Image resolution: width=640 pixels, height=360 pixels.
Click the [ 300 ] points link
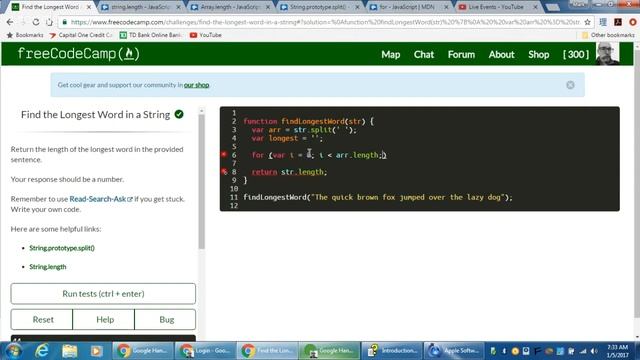pyautogui.click(x=576, y=54)
